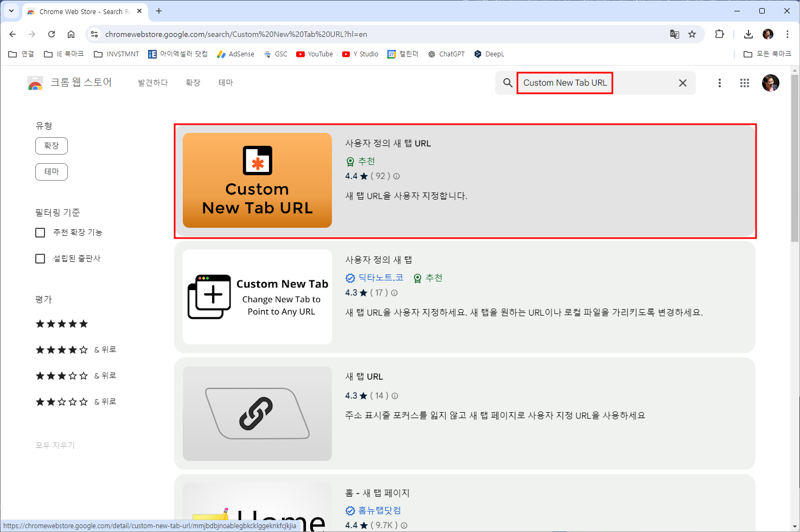Open the 발견하다 tab

tap(153, 83)
